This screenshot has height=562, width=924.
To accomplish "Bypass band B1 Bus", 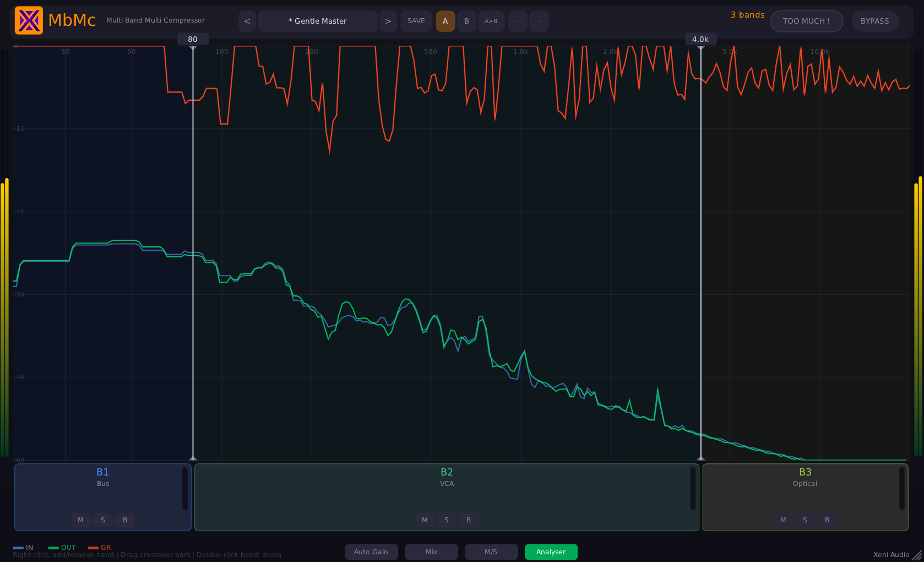I will (124, 520).
